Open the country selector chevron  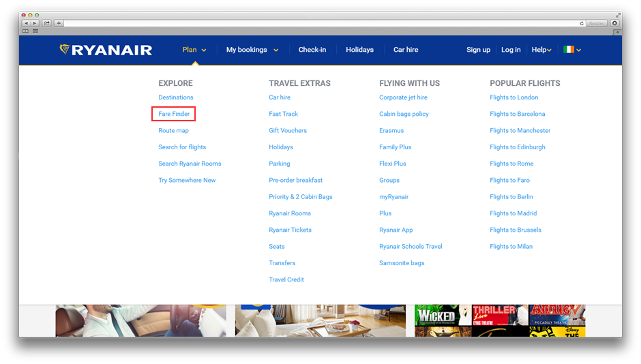[578, 50]
